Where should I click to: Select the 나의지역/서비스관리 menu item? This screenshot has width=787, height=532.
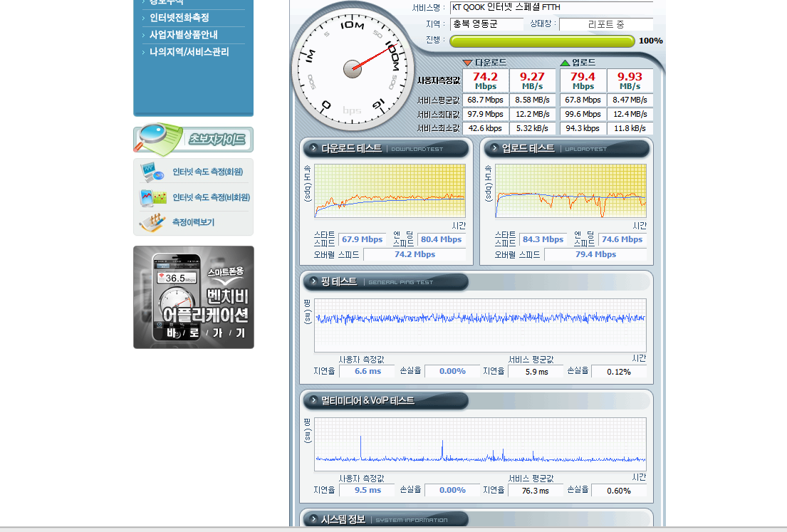pyautogui.click(x=189, y=52)
